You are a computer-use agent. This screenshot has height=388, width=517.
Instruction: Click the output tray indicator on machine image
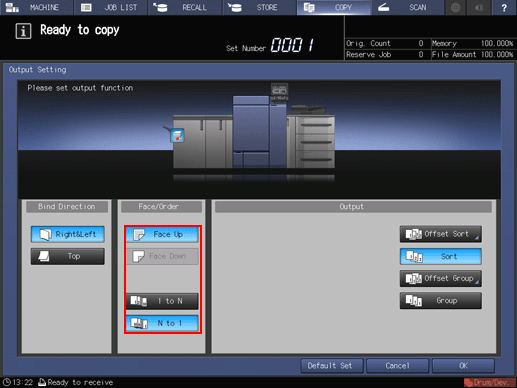pyautogui.click(x=178, y=135)
